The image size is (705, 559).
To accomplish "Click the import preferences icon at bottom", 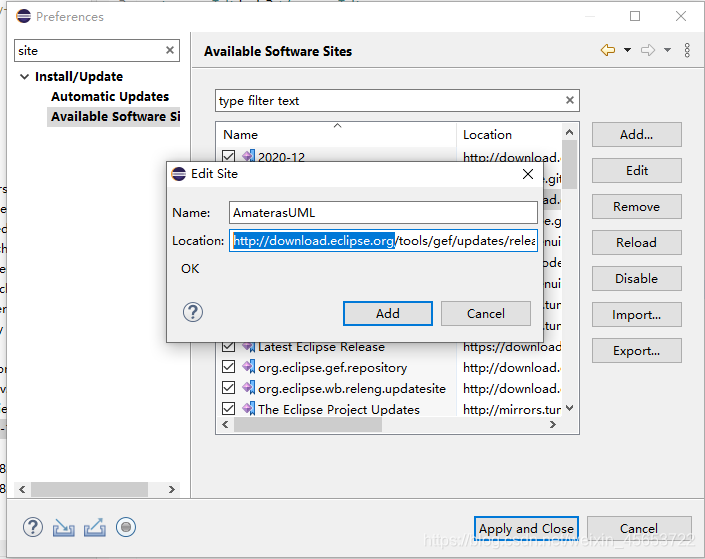I will (x=63, y=528).
